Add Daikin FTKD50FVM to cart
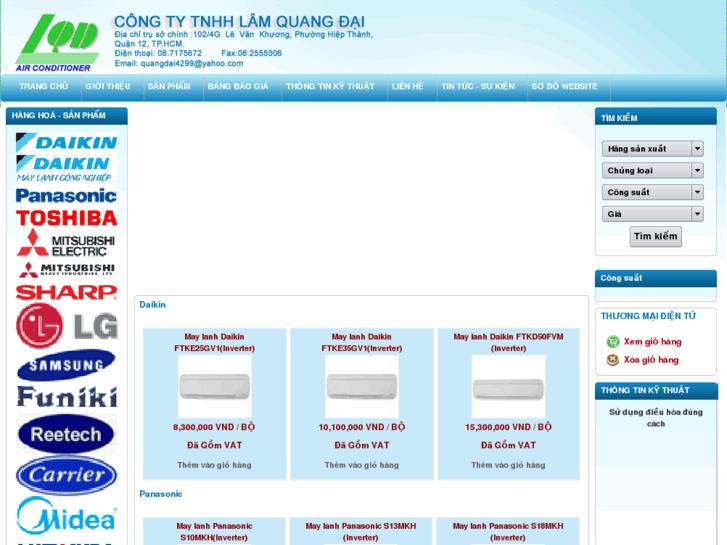The image size is (727, 545). pos(508,465)
